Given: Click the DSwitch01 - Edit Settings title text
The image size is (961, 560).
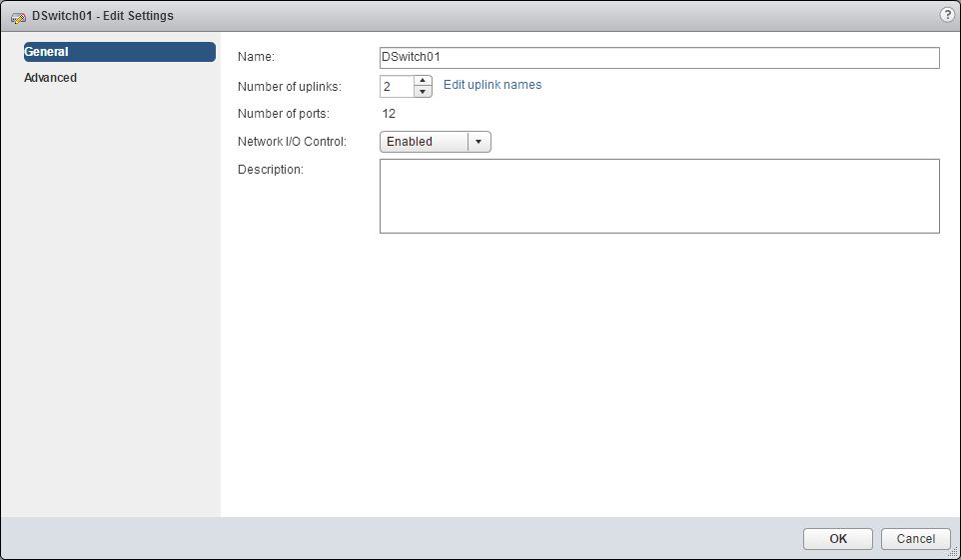Looking at the screenshot, I should pyautogui.click(x=103, y=16).
